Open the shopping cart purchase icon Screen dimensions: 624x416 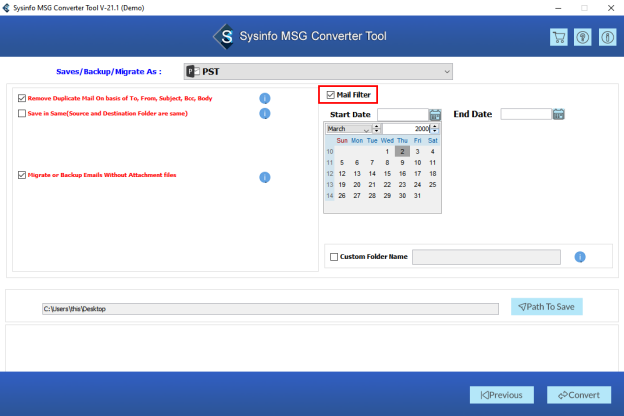tap(559, 37)
